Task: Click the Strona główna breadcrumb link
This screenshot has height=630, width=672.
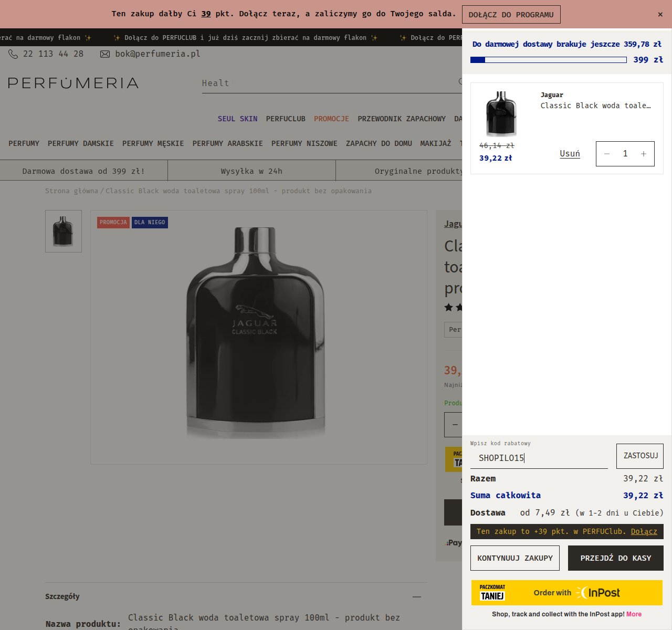Action: [71, 191]
